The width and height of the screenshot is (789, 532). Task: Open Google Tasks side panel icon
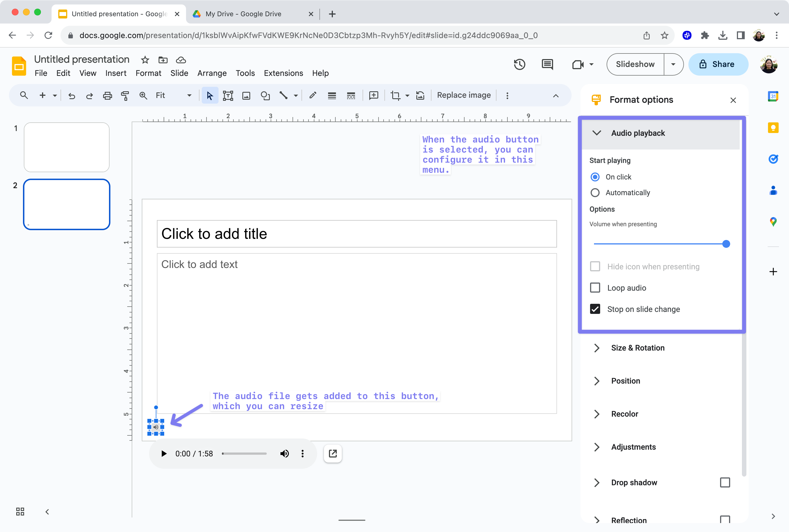tap(773, 159)
